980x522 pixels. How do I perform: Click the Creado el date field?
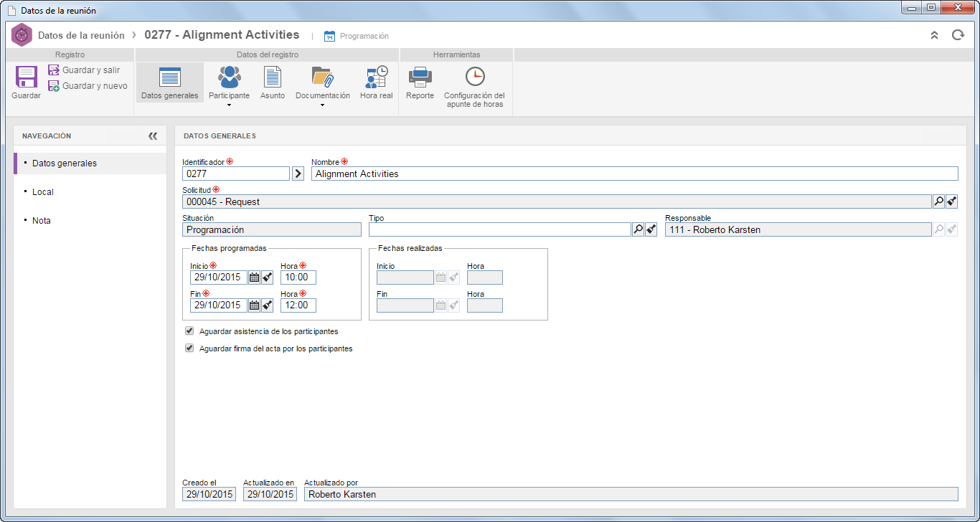209,494
